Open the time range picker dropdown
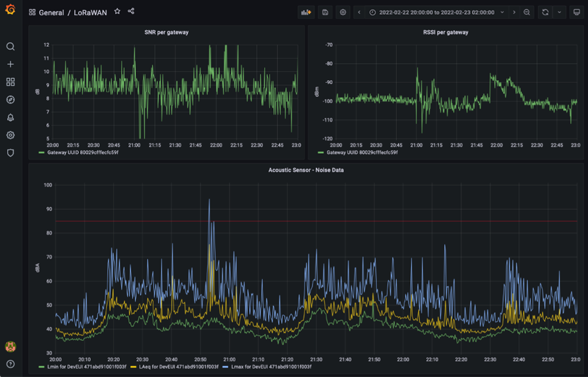This screenshot has height=377, width=588. [x=436, y=12]
